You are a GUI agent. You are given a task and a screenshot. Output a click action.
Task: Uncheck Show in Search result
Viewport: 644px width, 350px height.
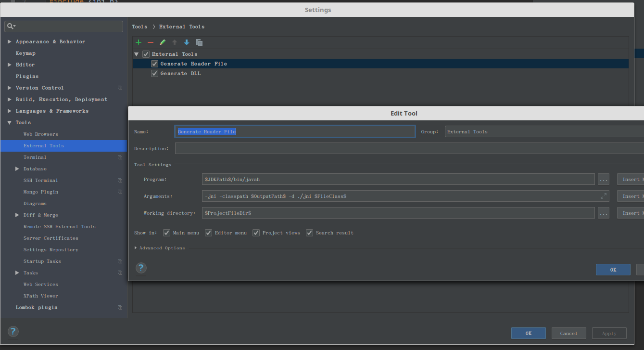coord(309,233)
